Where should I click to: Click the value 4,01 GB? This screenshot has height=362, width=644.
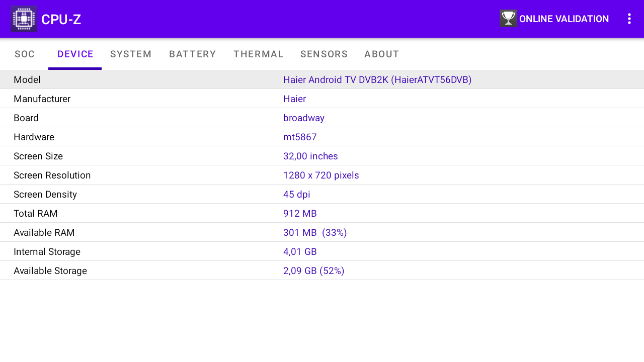click(300, 251)
